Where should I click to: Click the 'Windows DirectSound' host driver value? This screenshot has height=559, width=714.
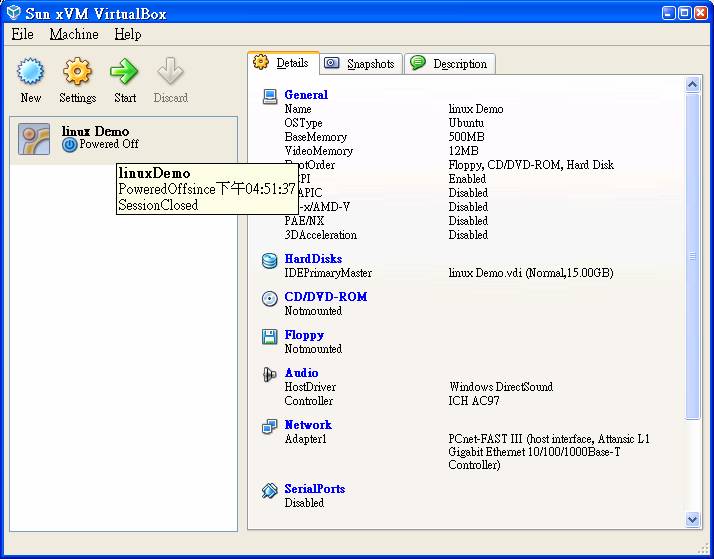[x=501, y=387]
